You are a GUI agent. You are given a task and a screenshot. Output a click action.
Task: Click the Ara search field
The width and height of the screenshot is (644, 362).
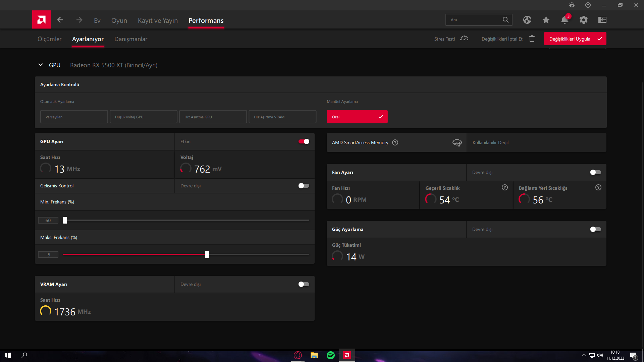(x=473, y=20)
